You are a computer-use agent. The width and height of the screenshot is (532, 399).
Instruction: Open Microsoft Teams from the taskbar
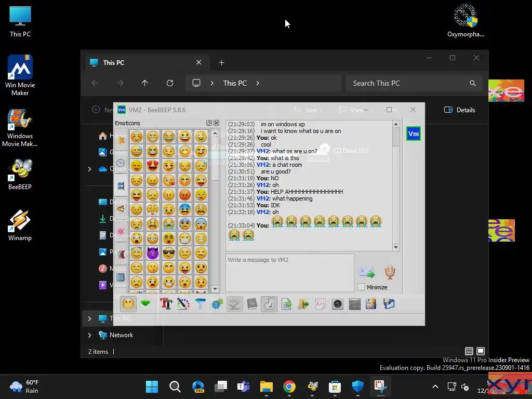pyautogui.click(x=243, y=387)
